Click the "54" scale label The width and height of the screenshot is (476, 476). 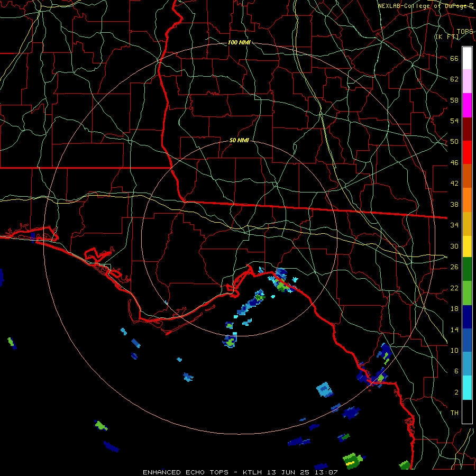pyautogui.click(x=454, y=121)
